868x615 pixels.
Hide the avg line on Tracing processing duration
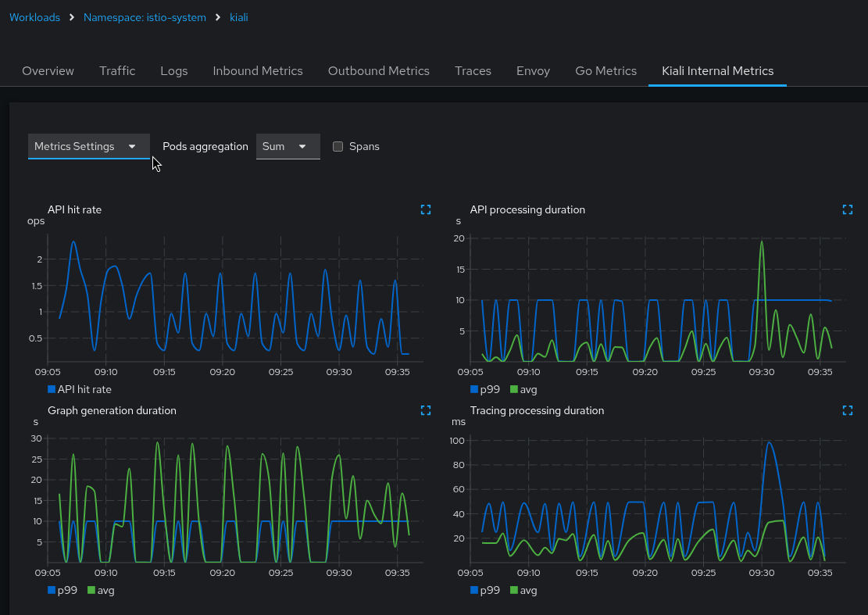(523, 590)
